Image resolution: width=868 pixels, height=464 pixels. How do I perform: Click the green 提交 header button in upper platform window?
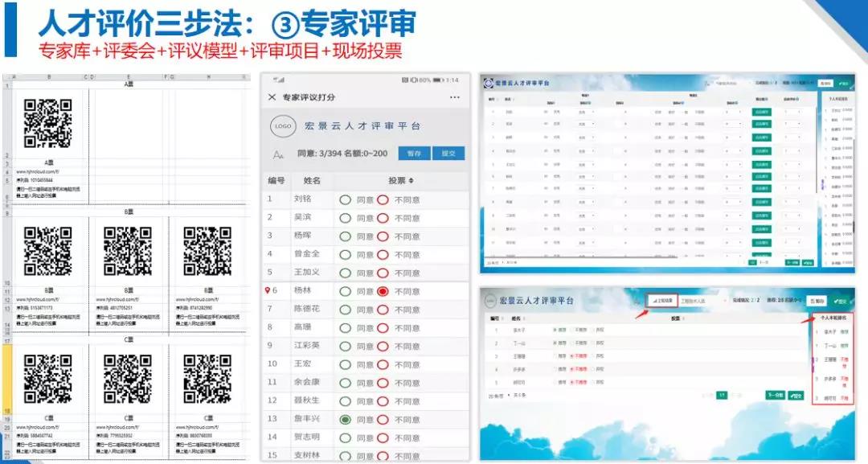point(843,83)
